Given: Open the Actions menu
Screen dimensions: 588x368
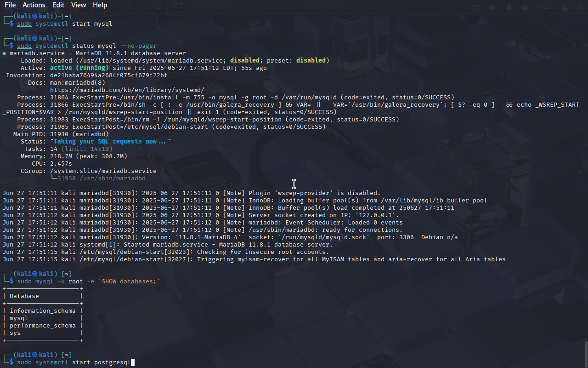Looking at the screenshot, I should (34, 5).
